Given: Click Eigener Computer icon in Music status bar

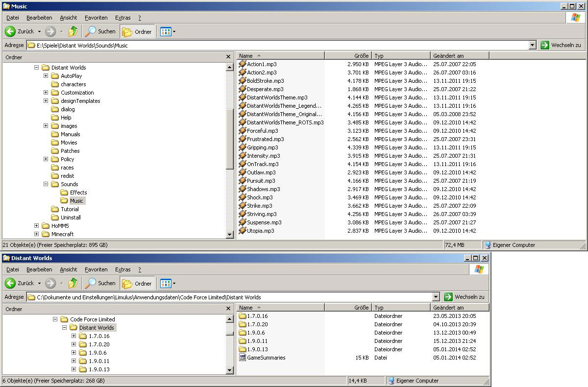Looking at the screenshot, I should [488, 245].
